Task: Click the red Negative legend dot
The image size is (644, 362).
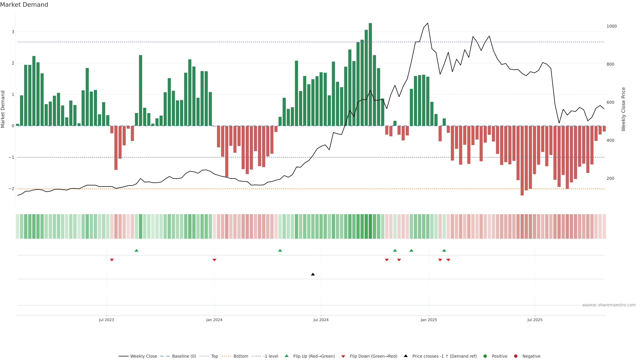Action: tap(516, 356)
